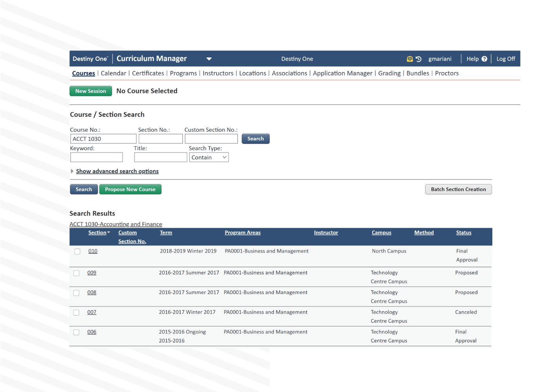Open the Grading menu item
The image size is (549, 392).
click(389, 73)
